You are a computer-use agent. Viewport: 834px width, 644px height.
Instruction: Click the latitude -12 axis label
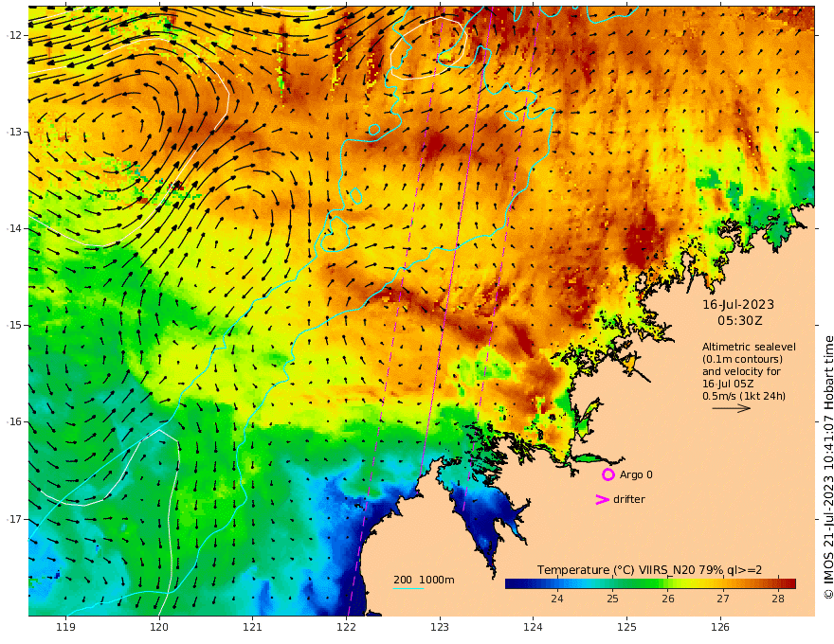14,35
